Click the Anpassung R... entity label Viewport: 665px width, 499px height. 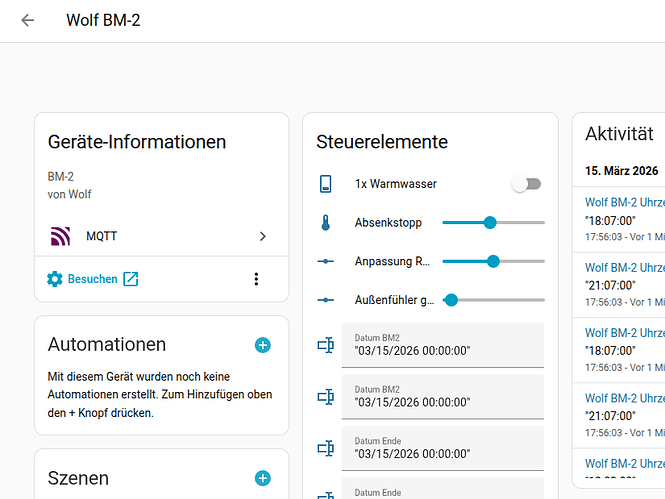392,261
